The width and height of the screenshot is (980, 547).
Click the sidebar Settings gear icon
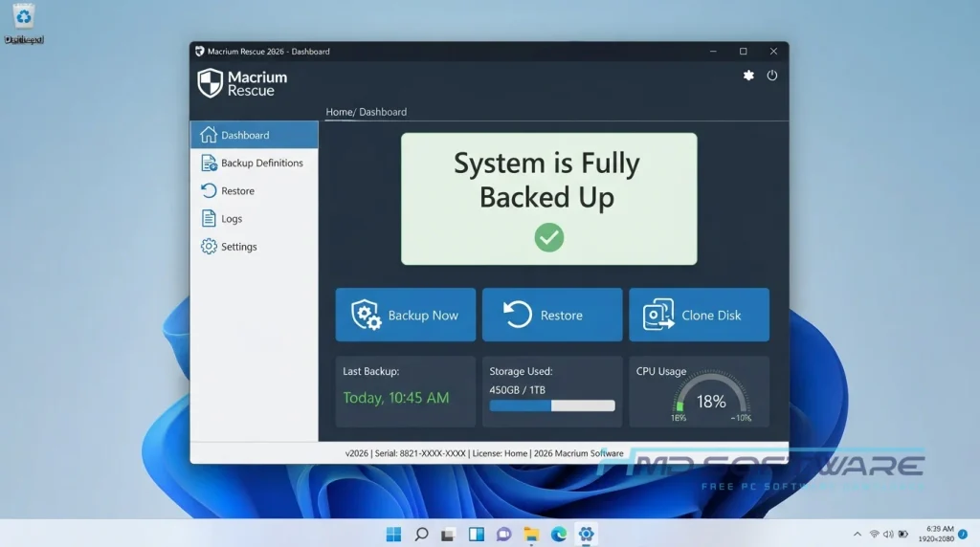click(209, 246)
